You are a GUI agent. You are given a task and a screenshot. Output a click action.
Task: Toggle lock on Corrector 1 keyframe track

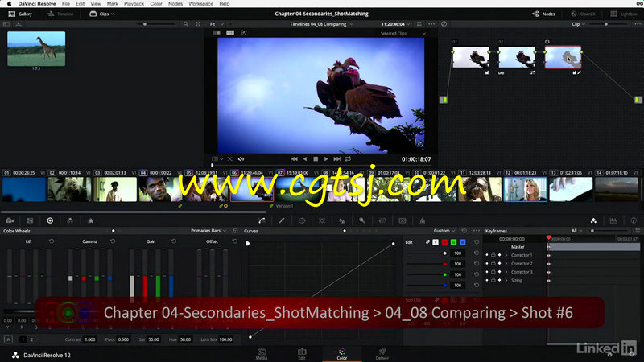point(493,255)
